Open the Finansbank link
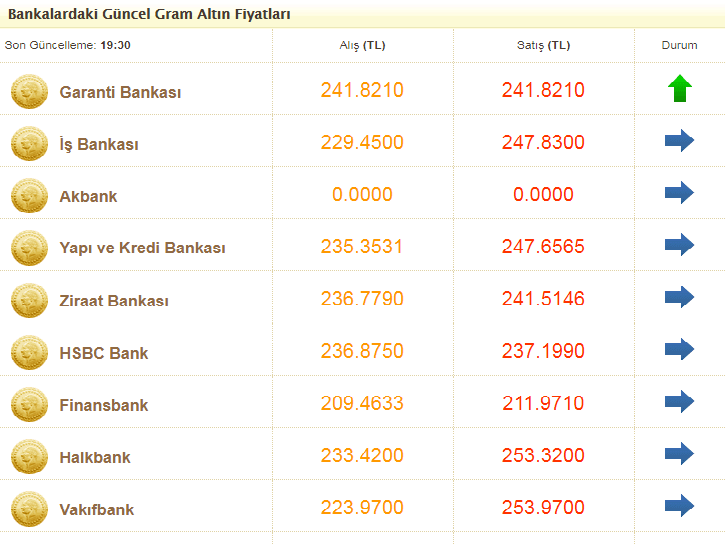The height and width of the screenshot is (544, 725). (x=104, y=405)
